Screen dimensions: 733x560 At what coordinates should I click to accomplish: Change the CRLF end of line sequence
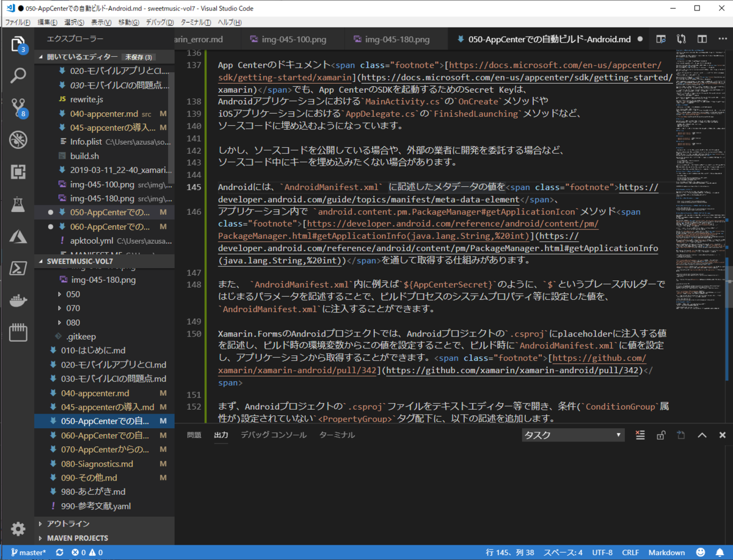[x=630, y=553]
